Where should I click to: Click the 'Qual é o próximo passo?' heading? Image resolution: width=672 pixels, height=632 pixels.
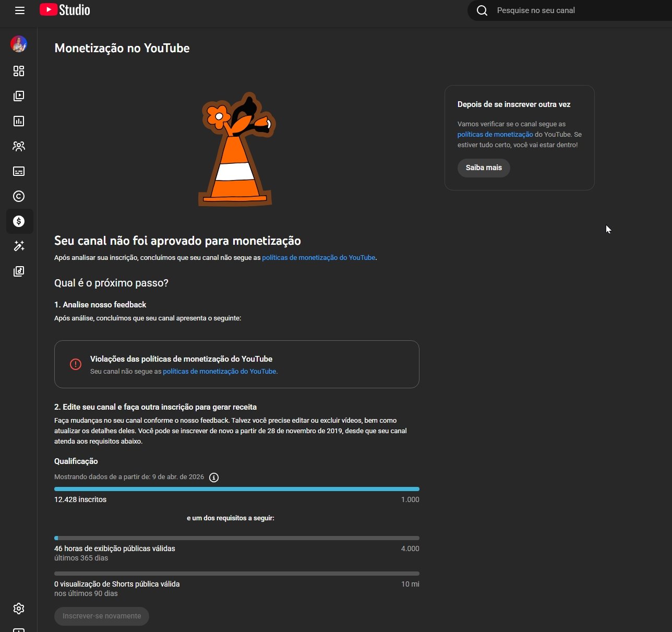[111, 283]
